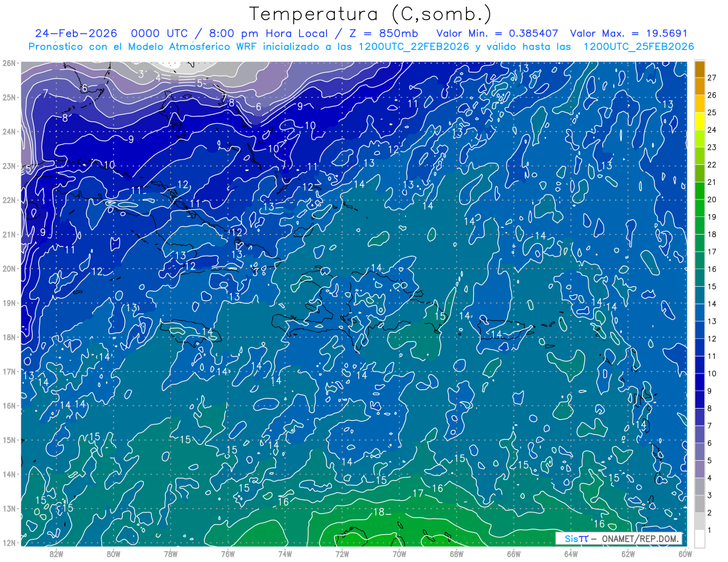The height and width of the screenshot is (562, 728).
Task: Click the 24N latitude label
Action: pos(9,132)
